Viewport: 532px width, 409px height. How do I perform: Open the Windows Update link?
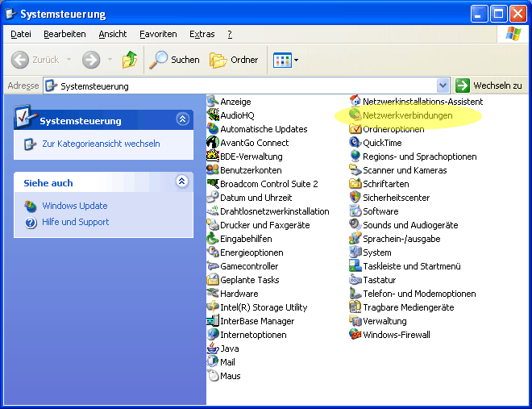pos(75,206)
